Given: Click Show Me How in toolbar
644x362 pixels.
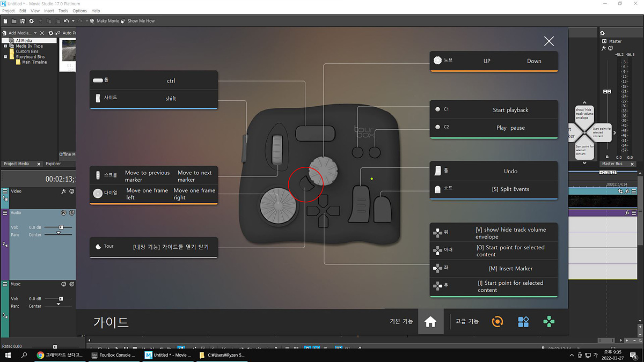Looking at the screenshot, I should click(137, 21).
